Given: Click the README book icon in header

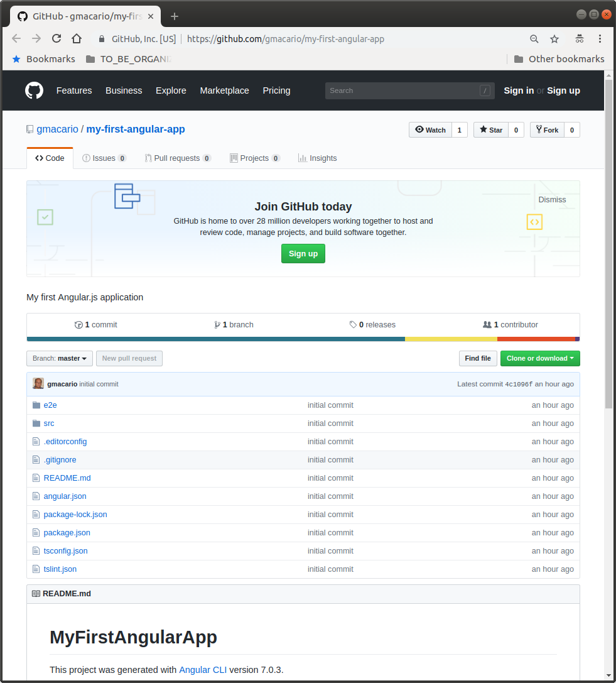Looking at the screenshot, I should (36, 594).
